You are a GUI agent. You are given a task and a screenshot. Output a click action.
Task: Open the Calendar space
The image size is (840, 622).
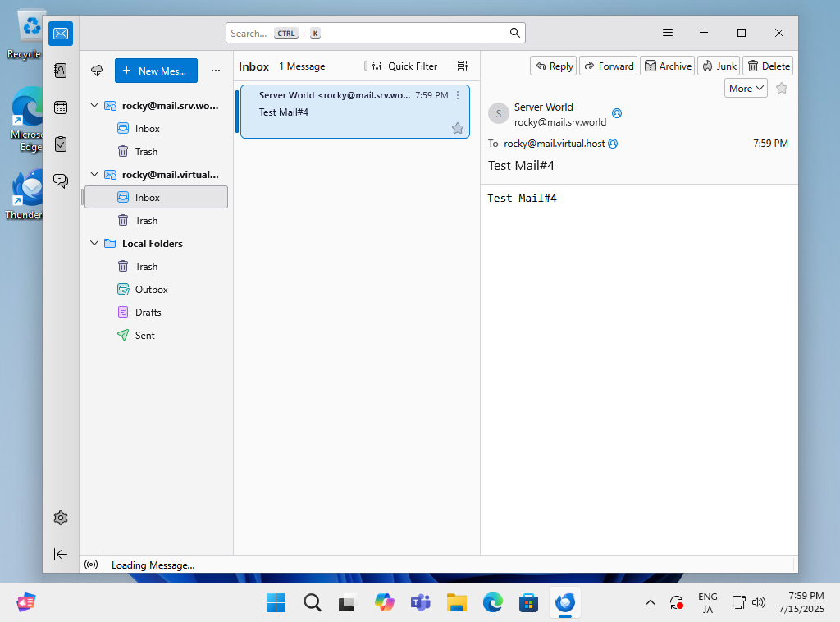point(61,107)
